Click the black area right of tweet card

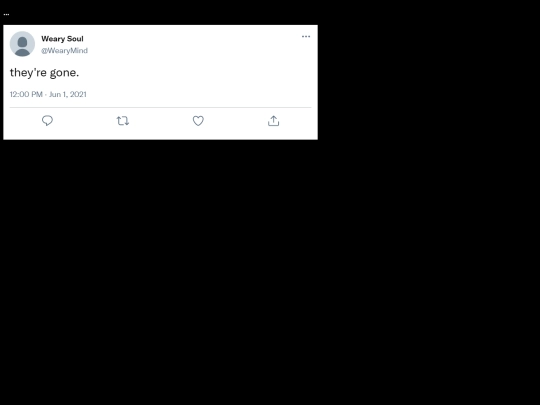coord(429,82)
